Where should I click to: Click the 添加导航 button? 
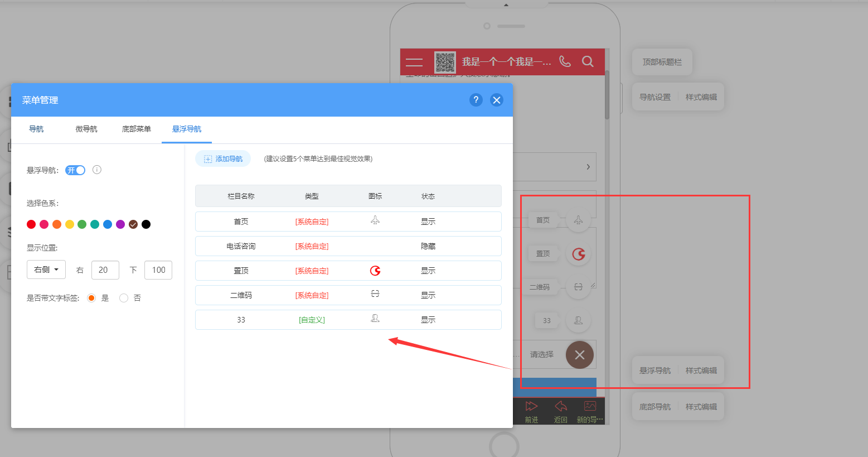(x=223, y=159)
